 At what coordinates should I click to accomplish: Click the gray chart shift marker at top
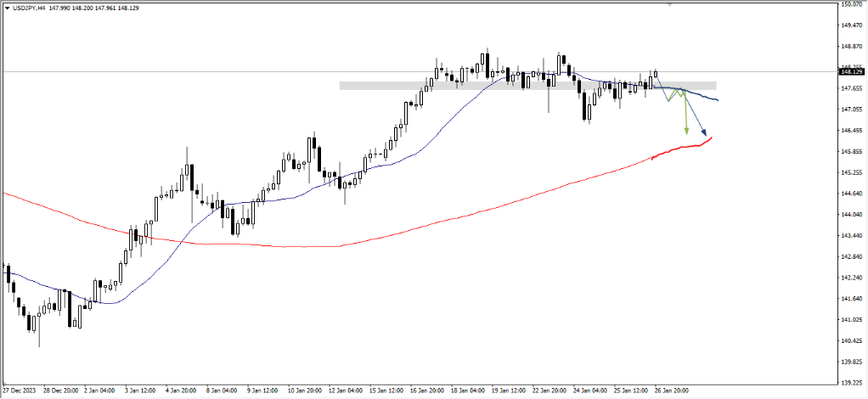670,5
